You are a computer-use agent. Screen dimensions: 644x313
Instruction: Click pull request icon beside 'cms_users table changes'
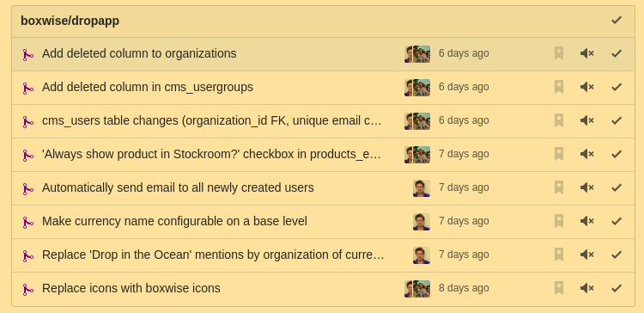pos(27,122)
